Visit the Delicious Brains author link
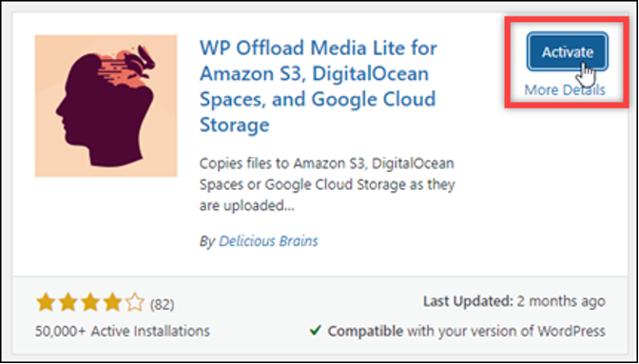 pyautogui.click(x=268, y=241)
